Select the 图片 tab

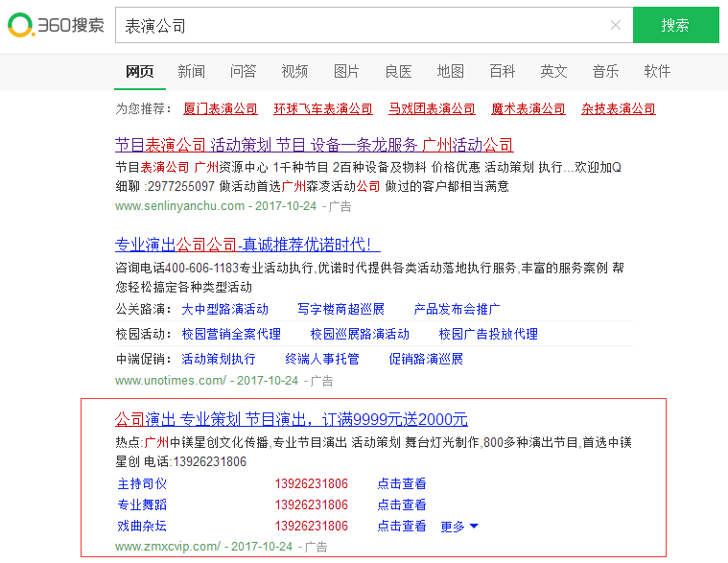pyautogui.click(x=346, y=72)
